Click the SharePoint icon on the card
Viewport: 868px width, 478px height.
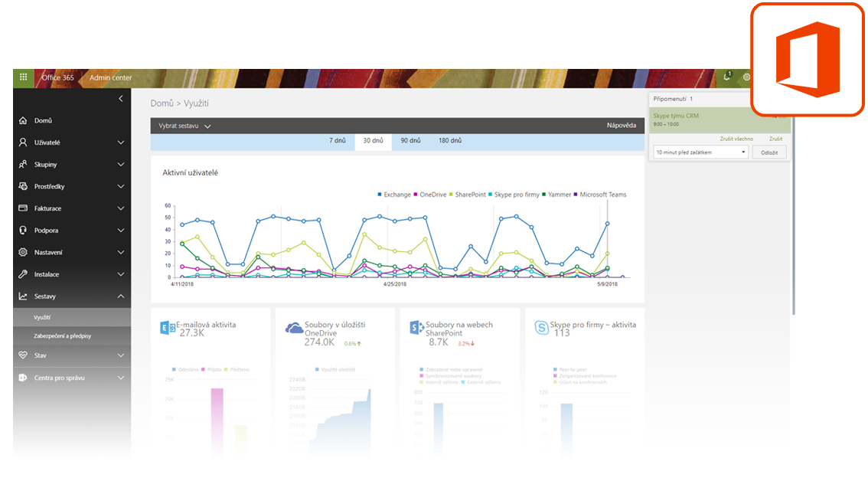point(417,328)
